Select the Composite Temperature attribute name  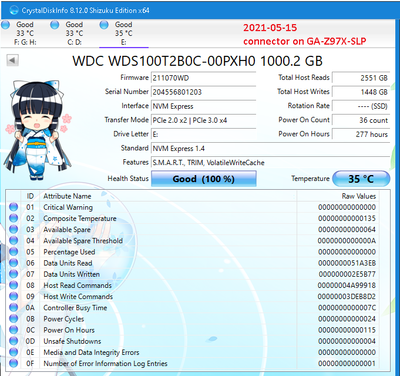[x=80, y=219]
